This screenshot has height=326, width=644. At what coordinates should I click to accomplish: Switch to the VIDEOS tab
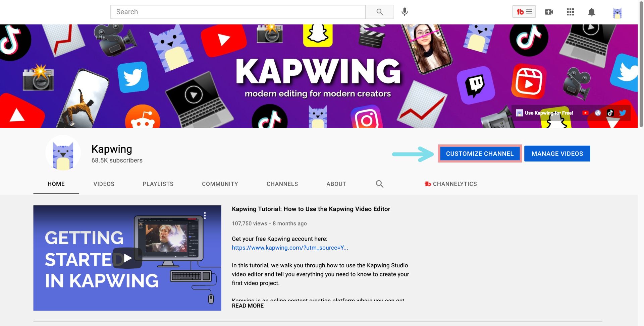[104, 184]
